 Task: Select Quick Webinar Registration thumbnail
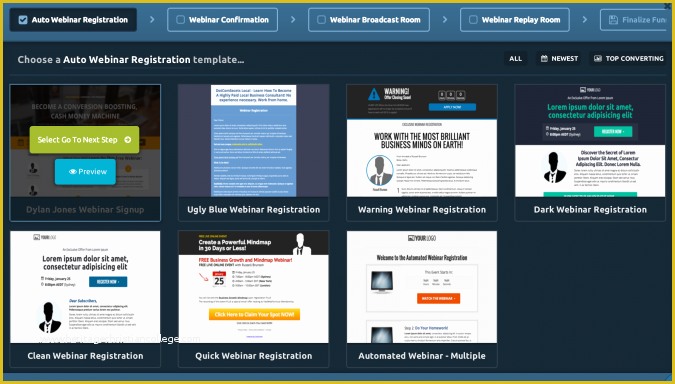pyautogui.click(x=254, y=287)
